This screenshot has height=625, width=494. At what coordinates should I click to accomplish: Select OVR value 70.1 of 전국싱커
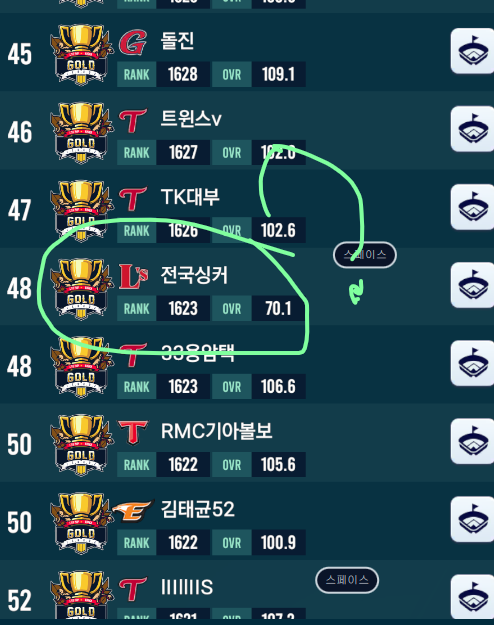point(278,309)
